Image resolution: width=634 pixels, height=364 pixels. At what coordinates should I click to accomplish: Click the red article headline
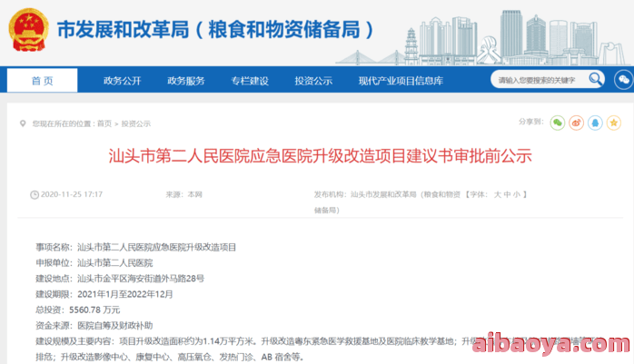(321, 156)
